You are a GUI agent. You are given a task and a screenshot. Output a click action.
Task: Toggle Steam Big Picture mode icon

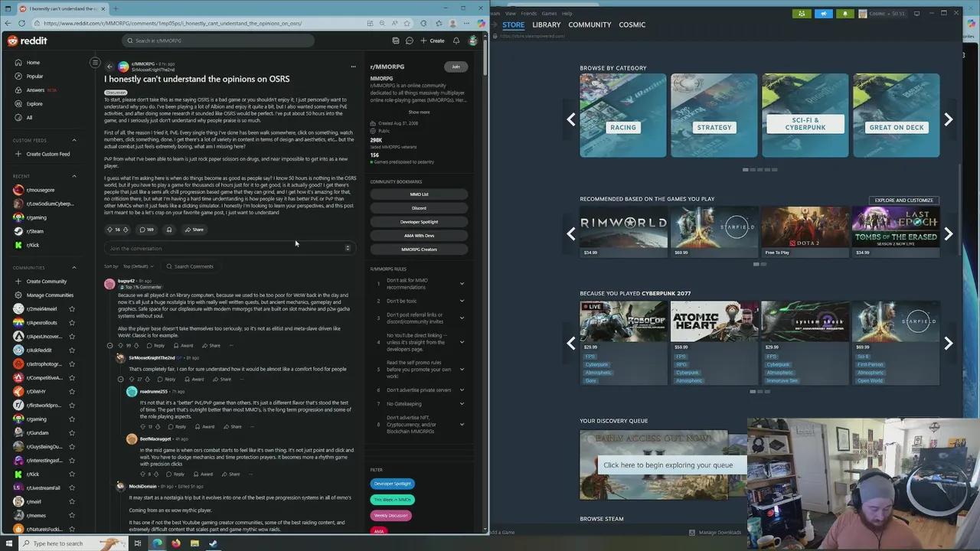click(917, 13)
